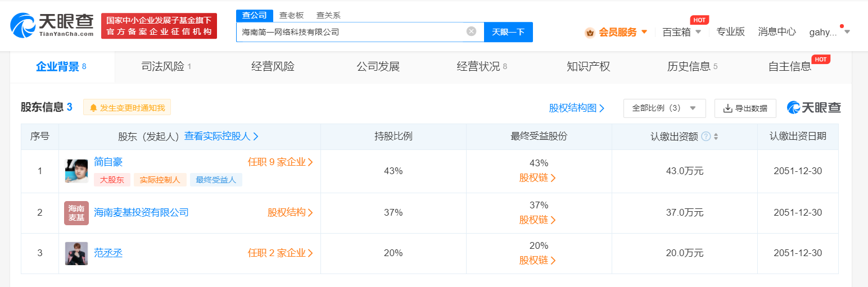Switch to 查老板 search tab
The width and height of the screenshot is (868, 287).
pos(291,16)
